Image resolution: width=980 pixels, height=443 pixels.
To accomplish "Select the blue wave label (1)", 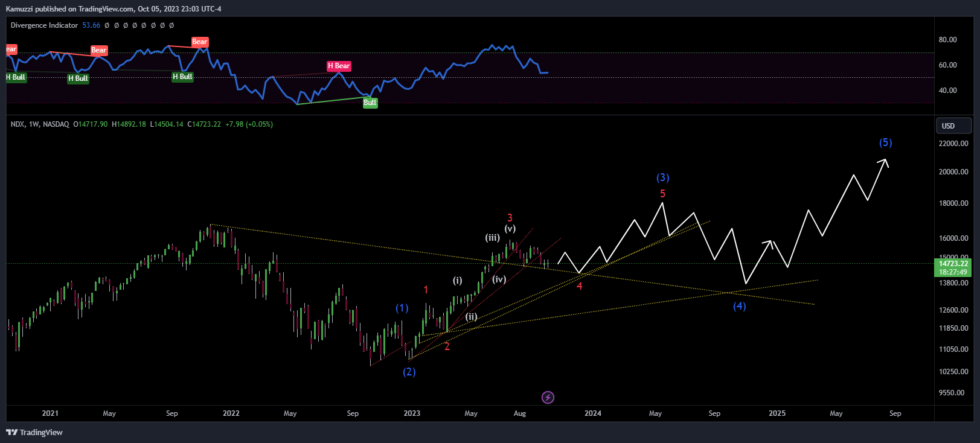I will (402, 308).
